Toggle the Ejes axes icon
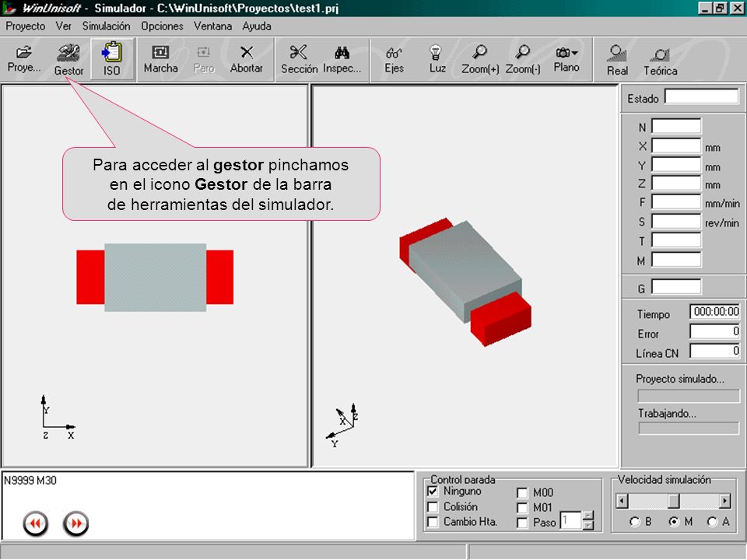Screen dimensions: 747x560 (394, 59)
